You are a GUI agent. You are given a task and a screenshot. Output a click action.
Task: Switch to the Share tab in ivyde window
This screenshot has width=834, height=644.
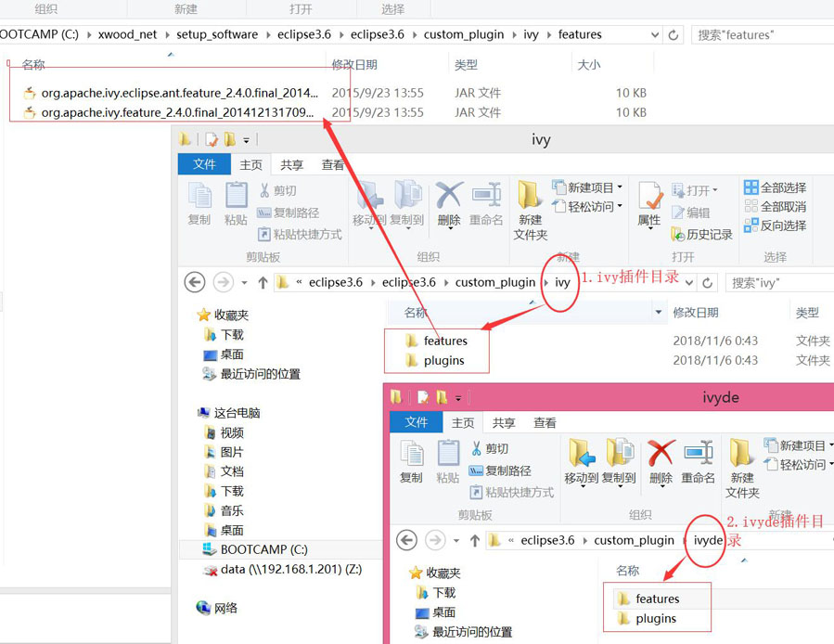(504, 422)
